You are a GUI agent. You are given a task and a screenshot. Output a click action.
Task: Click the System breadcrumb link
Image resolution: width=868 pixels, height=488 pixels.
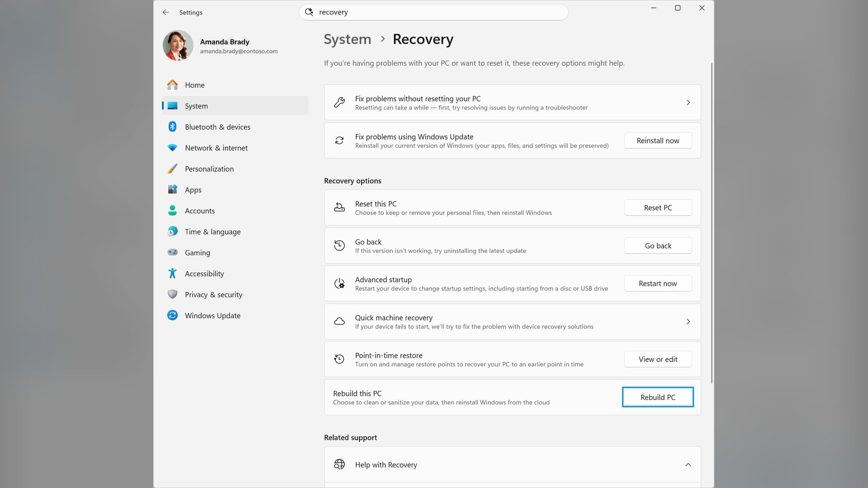pos(347,39)
